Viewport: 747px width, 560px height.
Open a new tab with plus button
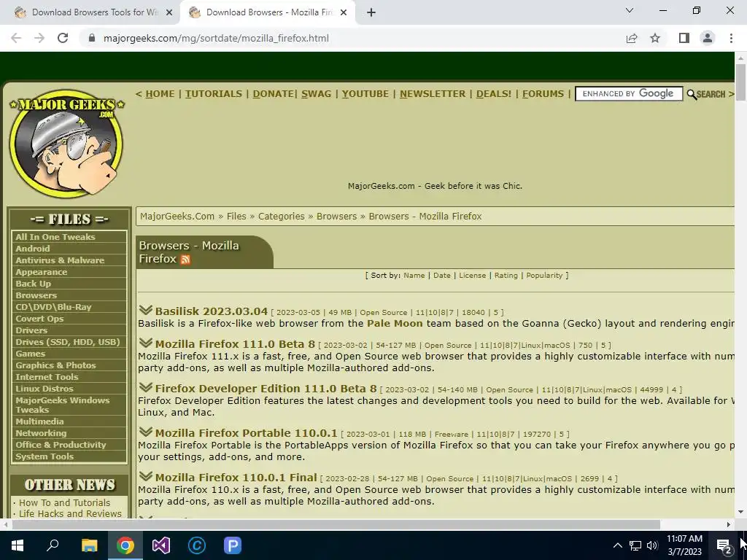[x=371, y=12]
